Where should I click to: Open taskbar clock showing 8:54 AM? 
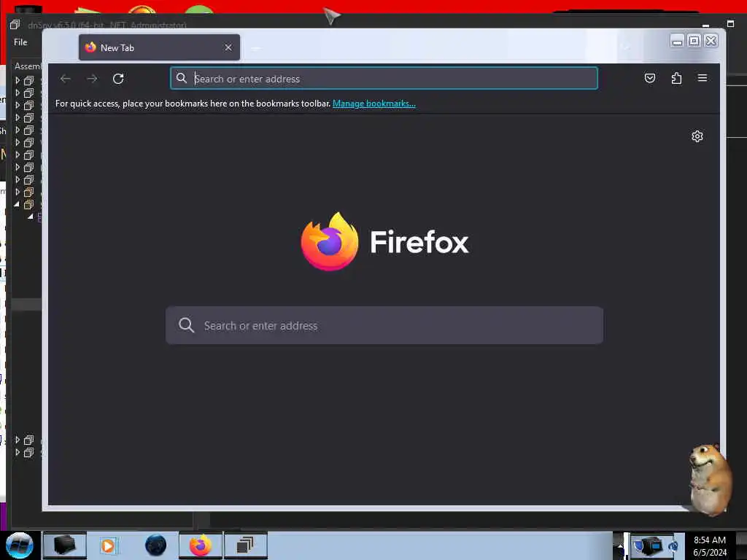click(x=710, y=546)
